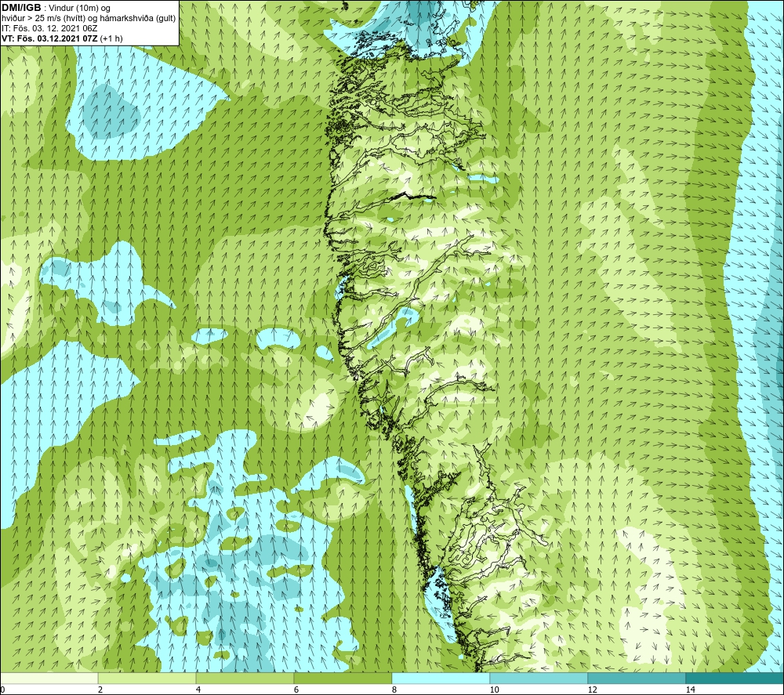Select the 4–6 m/s green swatch
Viewport: 784px width, 695px height.
[x=245, y=678]
